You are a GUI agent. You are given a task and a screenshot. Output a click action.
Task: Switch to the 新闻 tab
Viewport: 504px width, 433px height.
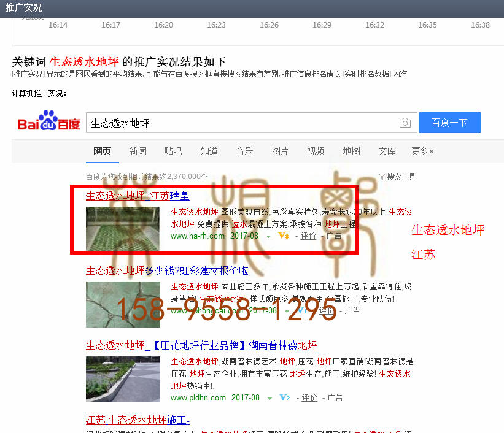point(138,151)
